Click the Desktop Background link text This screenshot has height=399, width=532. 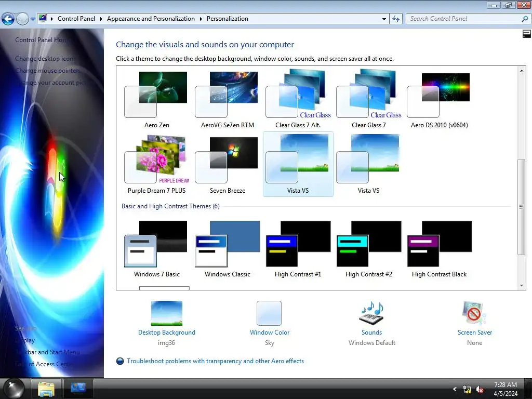pyautogui.click(x=167, y=332)
